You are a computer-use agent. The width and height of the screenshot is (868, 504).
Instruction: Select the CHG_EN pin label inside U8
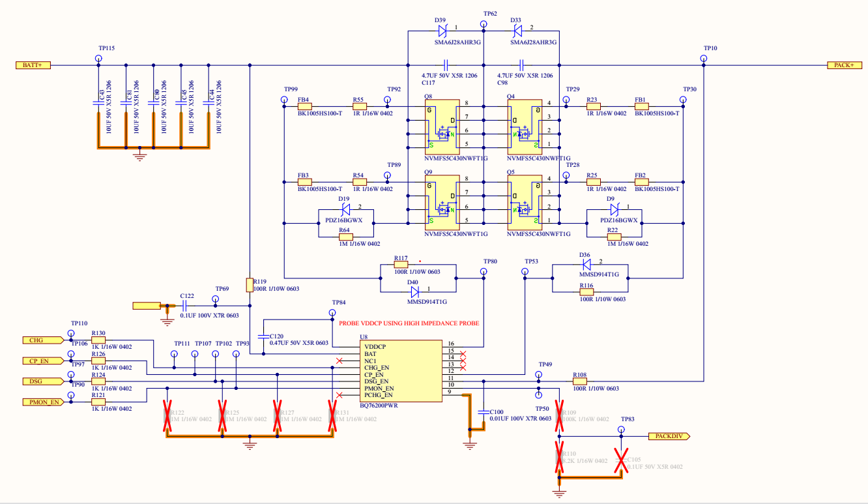[377, 367]
